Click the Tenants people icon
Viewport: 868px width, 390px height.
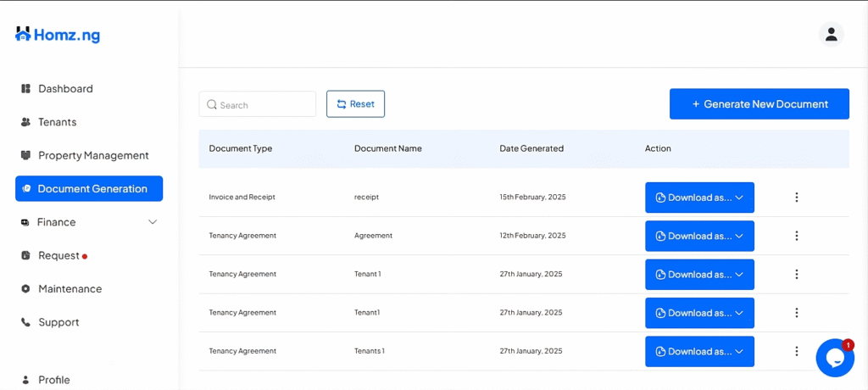[x=25, y=122]
